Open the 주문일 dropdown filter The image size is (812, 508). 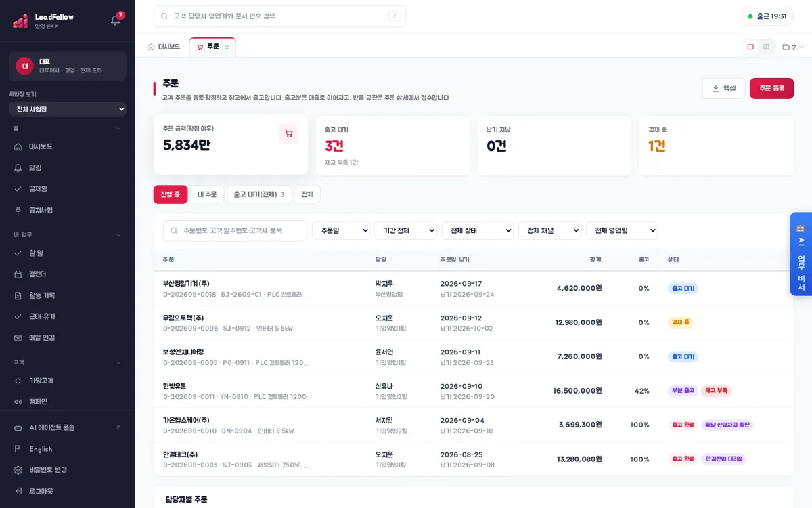click(x=341, y=230)
